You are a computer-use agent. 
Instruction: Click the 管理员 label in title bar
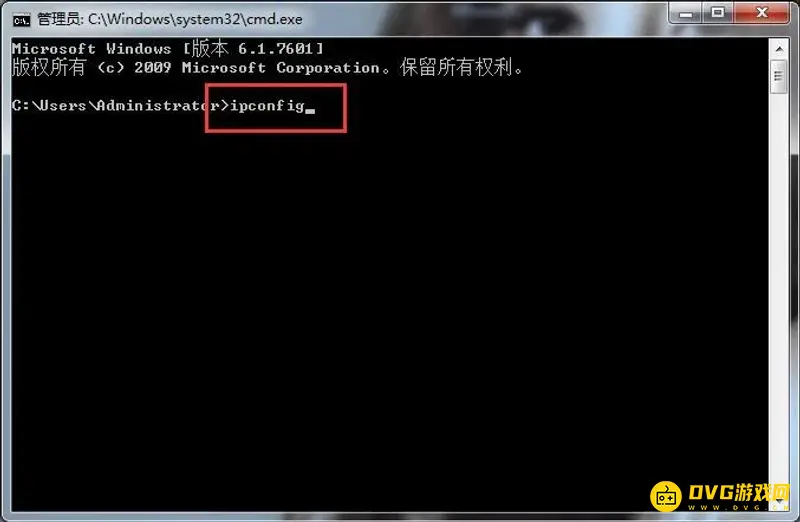tap(58, 19)
